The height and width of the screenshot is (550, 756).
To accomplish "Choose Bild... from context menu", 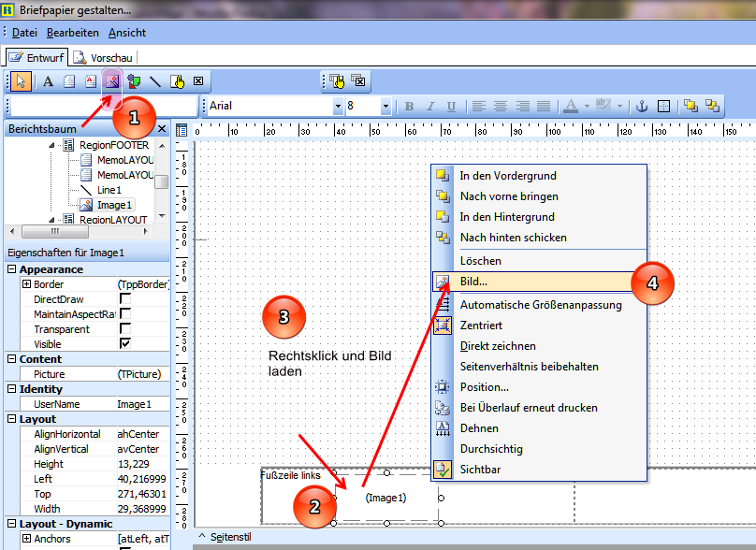I will (539, 282).
